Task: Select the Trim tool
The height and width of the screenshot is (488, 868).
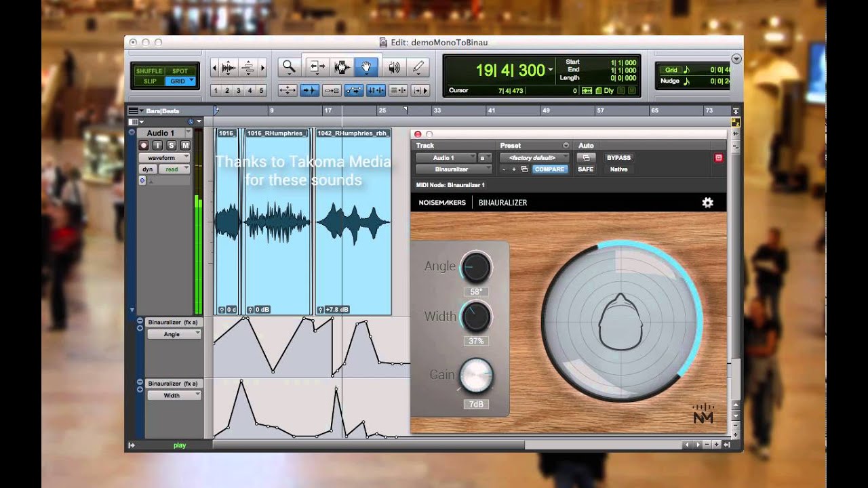Action: [x=317, y=66]
